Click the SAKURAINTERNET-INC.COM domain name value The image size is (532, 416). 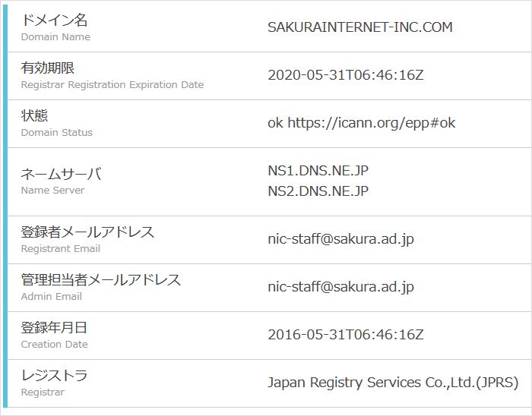[359, 27]
